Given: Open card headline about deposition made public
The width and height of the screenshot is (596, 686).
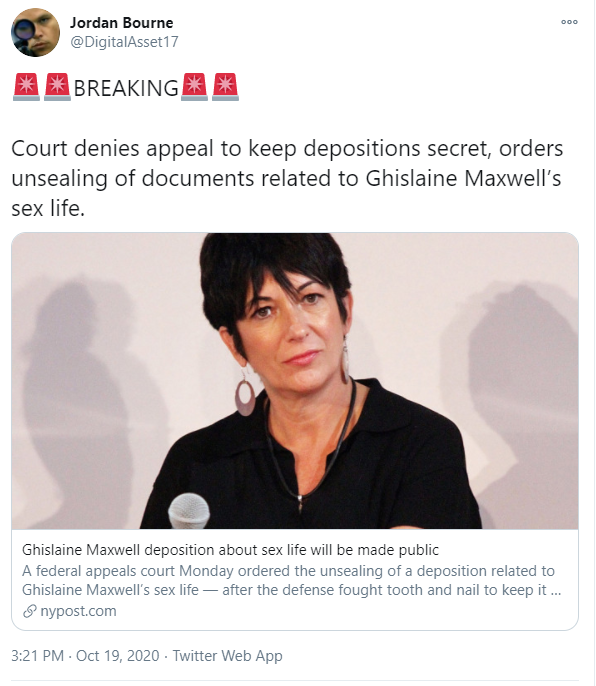Looking at the screenshot, I should point(230,550).
